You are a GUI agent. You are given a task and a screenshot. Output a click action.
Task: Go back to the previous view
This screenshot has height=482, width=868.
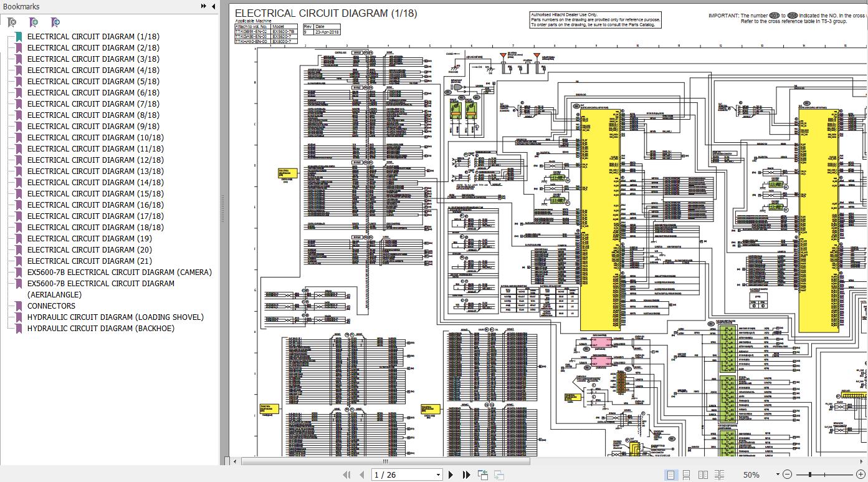[483, 475]
